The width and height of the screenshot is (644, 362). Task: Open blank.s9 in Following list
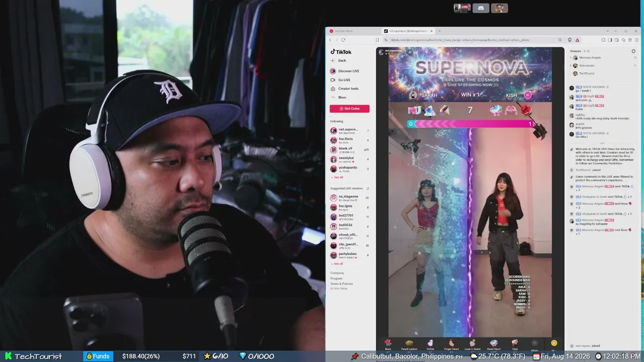point(350,150)
